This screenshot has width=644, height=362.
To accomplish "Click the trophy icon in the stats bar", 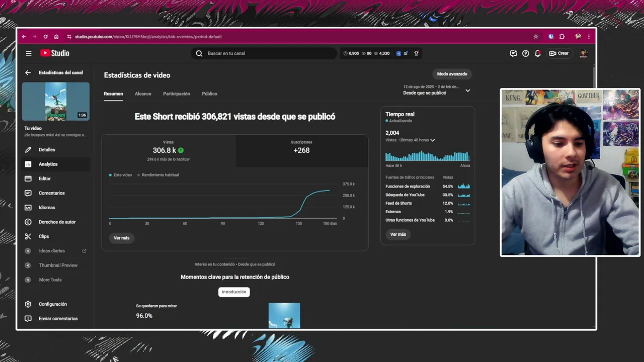I will tap(416, 53).
